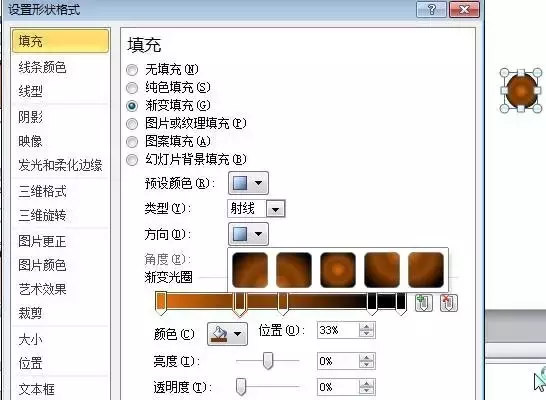Choose fourth direction gradient thumbnail

(382, 270)
